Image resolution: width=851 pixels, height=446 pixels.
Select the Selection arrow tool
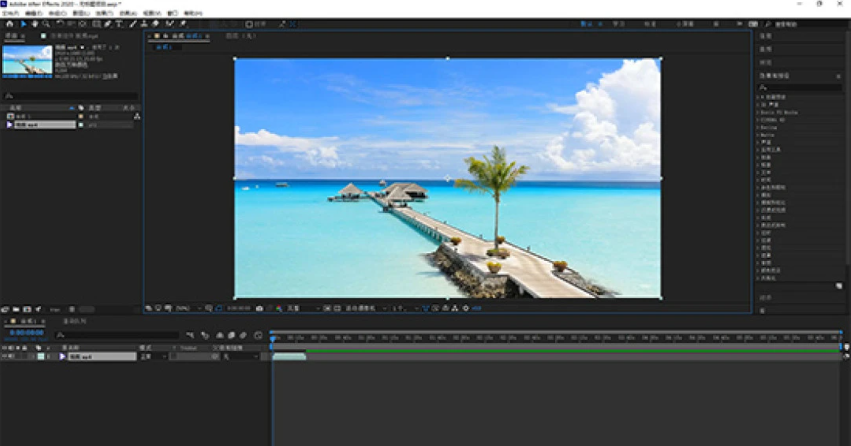23,23
